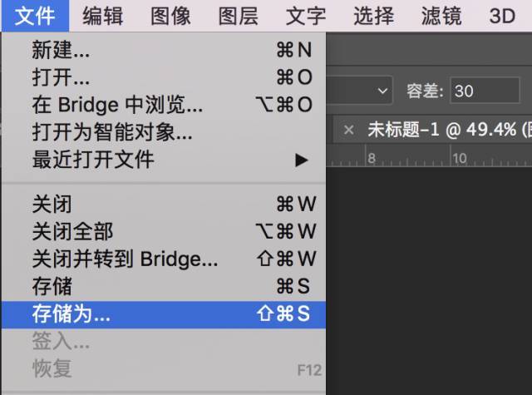Open the 图层 menu
This screenshot has height=395, width=532.
coord(239,15)
